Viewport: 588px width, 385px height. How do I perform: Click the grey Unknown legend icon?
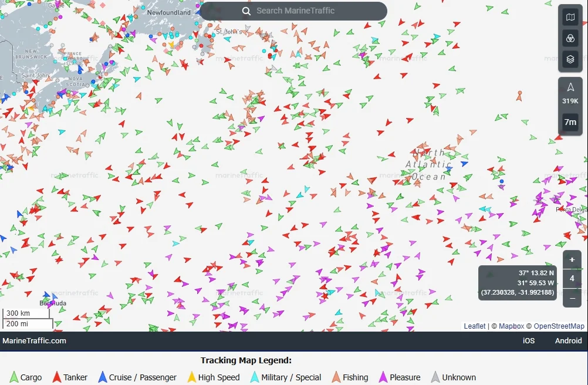(435, 377)
